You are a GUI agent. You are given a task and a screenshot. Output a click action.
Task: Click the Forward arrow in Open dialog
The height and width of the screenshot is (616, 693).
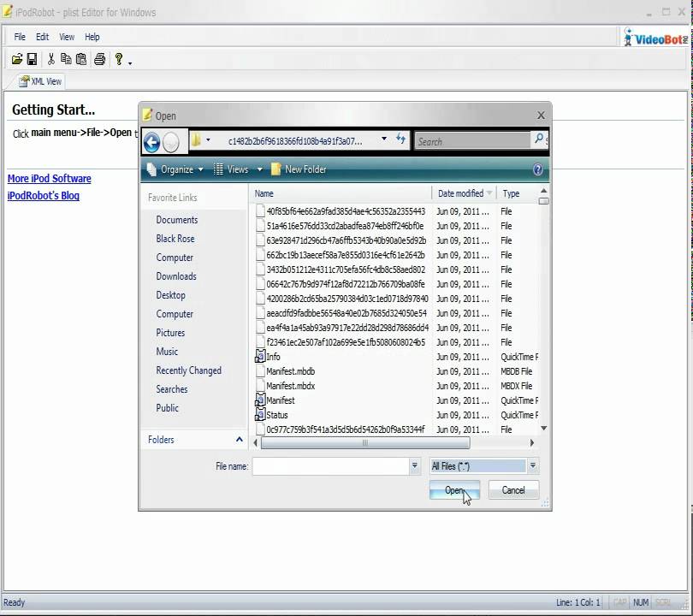pyautogui.click(x=170, y=142)
